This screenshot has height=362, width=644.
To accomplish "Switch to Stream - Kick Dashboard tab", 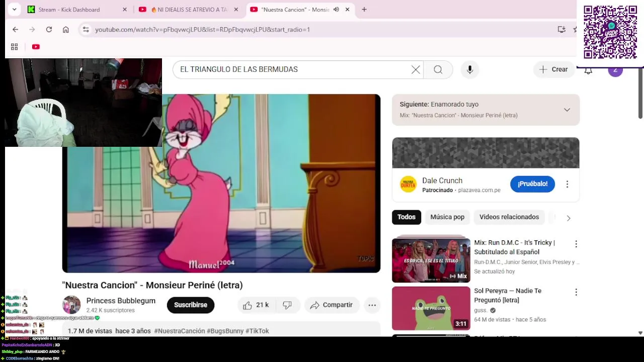I will tap(68, 10).
